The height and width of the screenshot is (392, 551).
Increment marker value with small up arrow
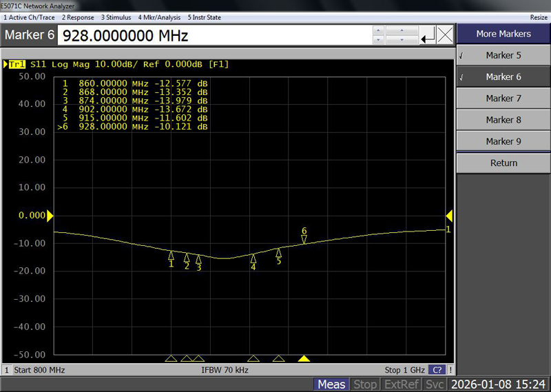point(377,30)
